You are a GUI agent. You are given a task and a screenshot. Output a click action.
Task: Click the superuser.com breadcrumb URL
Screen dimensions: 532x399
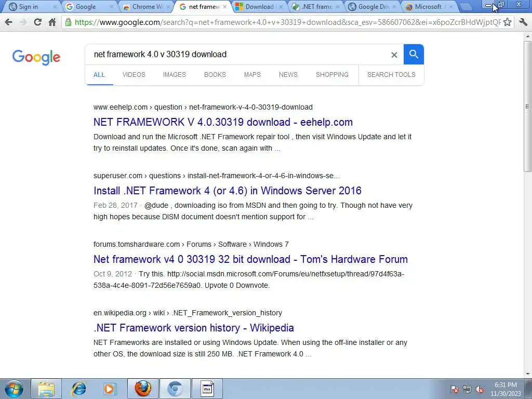point(217,176)
